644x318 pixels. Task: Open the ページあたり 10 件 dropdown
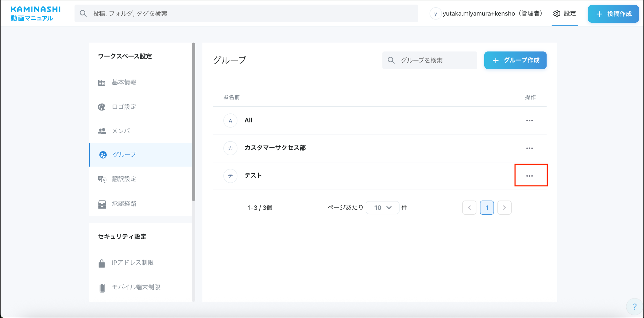click(382, 208)
